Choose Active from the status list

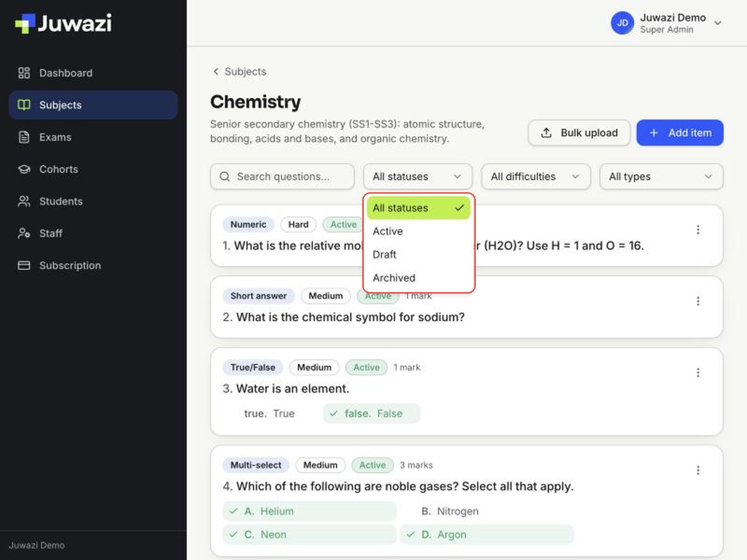pyautogui.click(x=418, y=231)
